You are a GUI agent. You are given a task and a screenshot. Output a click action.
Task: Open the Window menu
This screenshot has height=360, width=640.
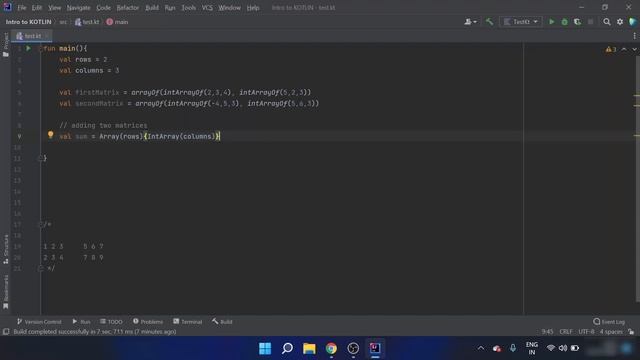[x=229, y=8]
